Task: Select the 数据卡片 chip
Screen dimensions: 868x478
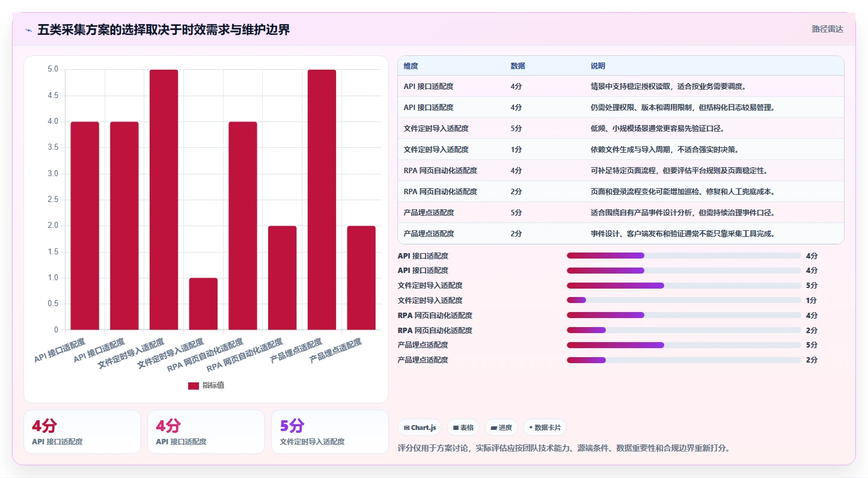Action: (x=545, y=427)
